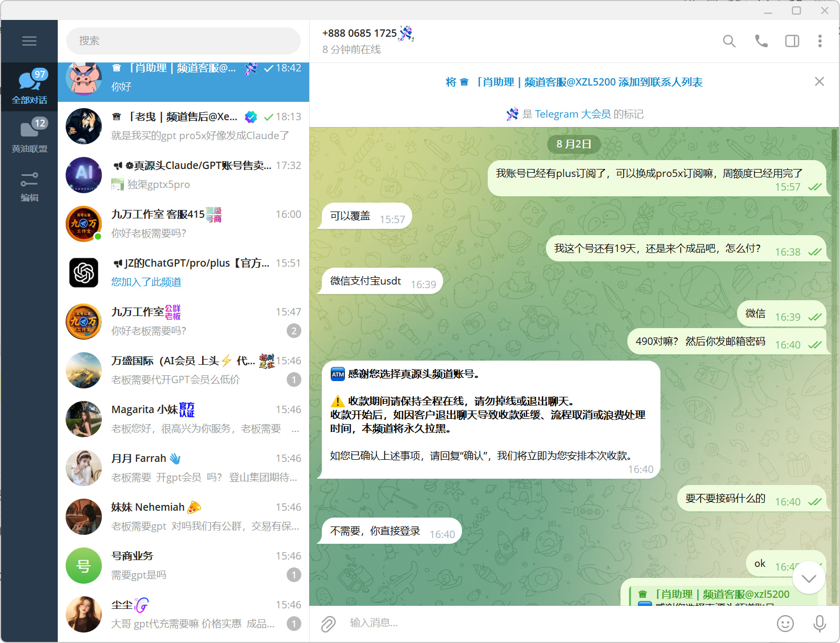
Task: Open the 老曳 频道售后 chat
Action: coord(183,126)
